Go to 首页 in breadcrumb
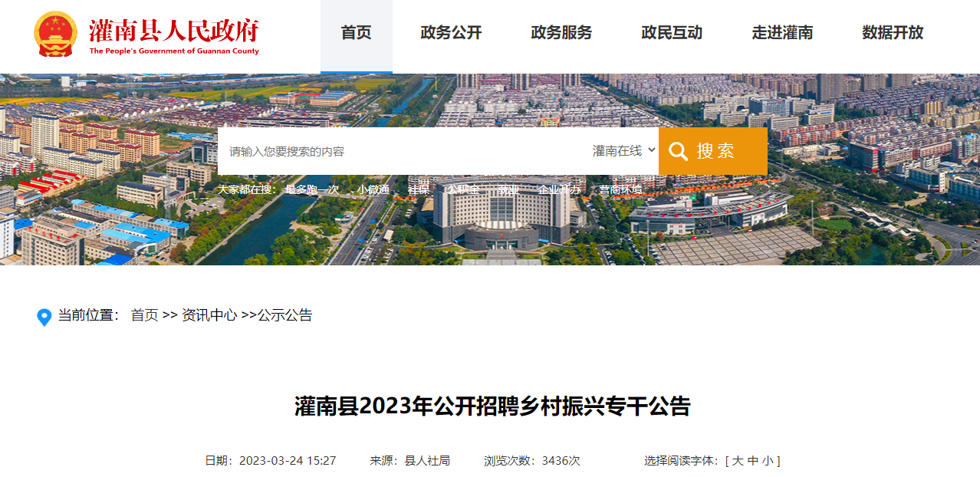The width and height of the screenshot is (980, 477). pos(145,315)
